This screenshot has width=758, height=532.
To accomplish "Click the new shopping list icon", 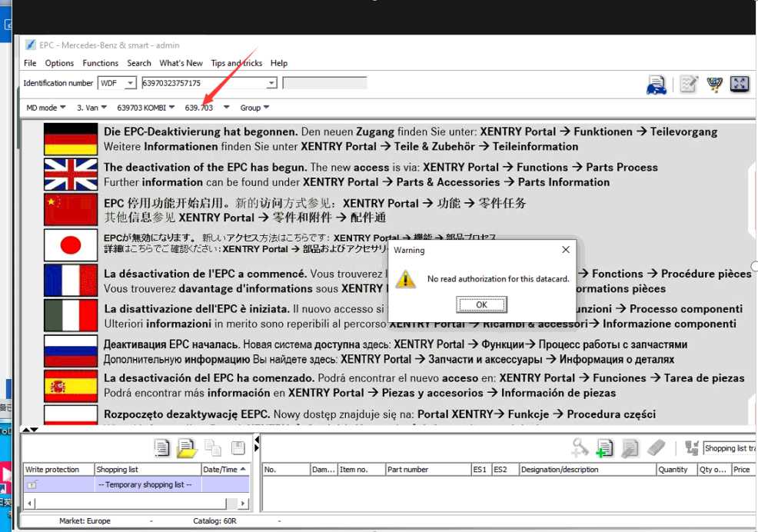I will click(161, 447).
